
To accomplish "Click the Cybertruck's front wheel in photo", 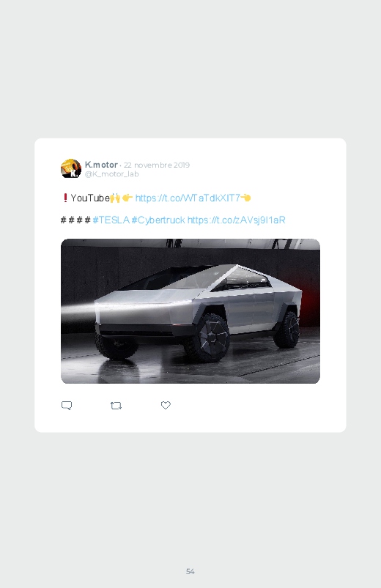I will coord(207,338).
